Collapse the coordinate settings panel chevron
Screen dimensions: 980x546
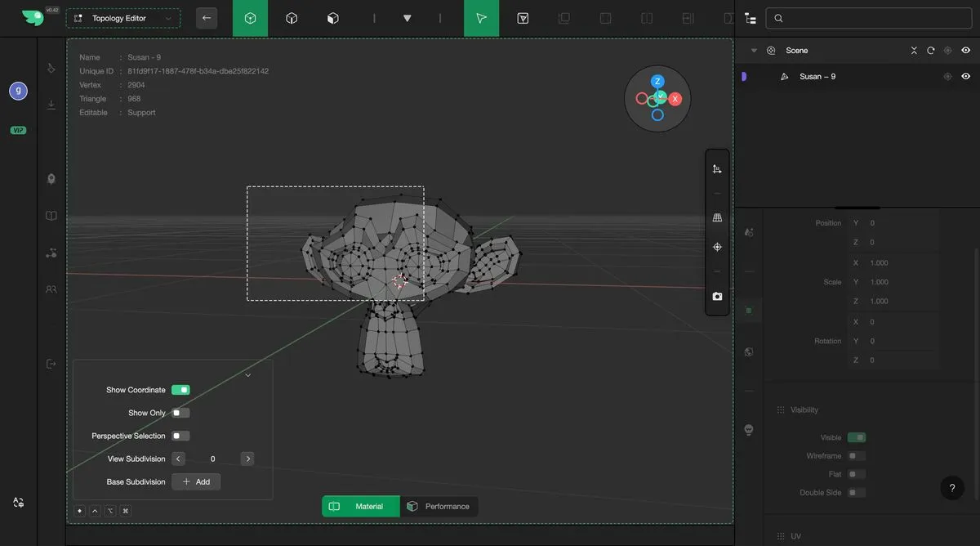247,375
